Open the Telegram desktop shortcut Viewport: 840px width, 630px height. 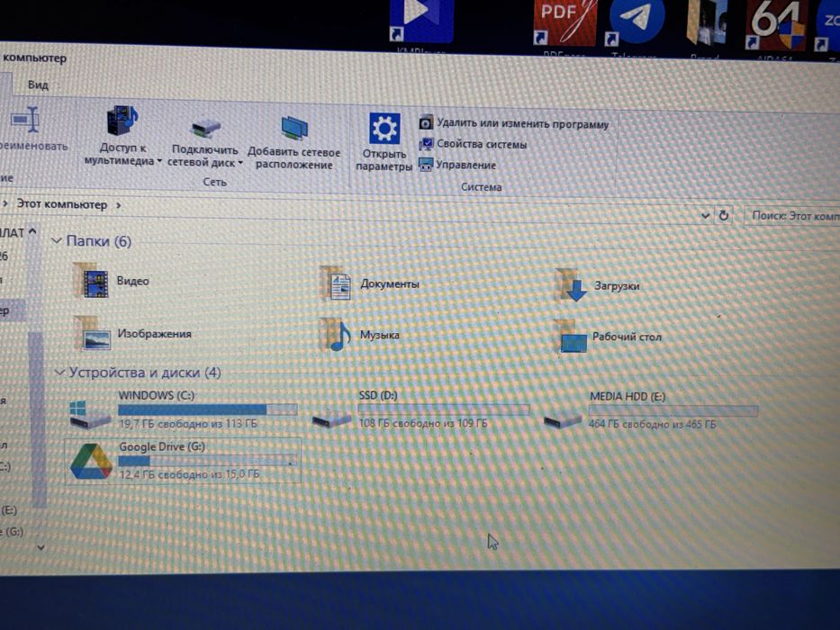coord(636,22)
